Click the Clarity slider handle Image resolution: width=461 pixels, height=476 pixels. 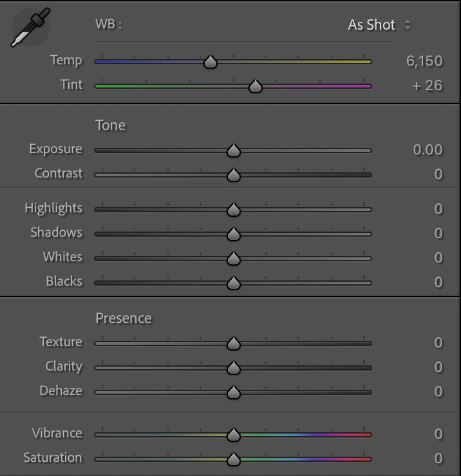coord(234,368)
